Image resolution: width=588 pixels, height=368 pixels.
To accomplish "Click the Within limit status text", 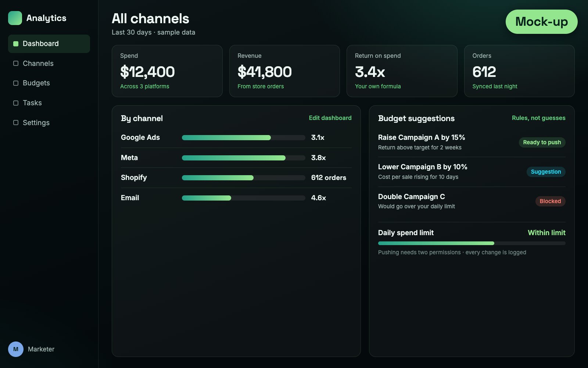I will 546,233.
